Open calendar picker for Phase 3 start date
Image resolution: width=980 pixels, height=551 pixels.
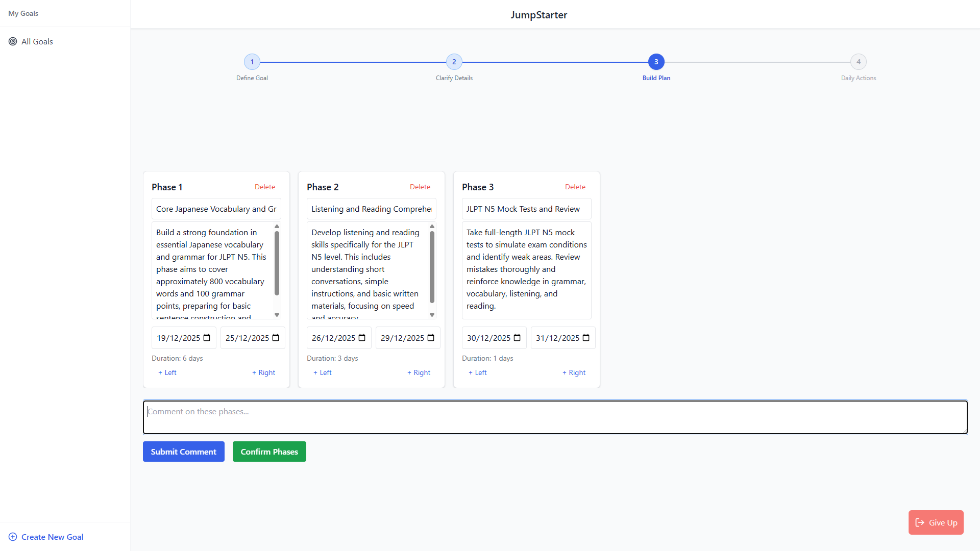click(x=517, y=338)
